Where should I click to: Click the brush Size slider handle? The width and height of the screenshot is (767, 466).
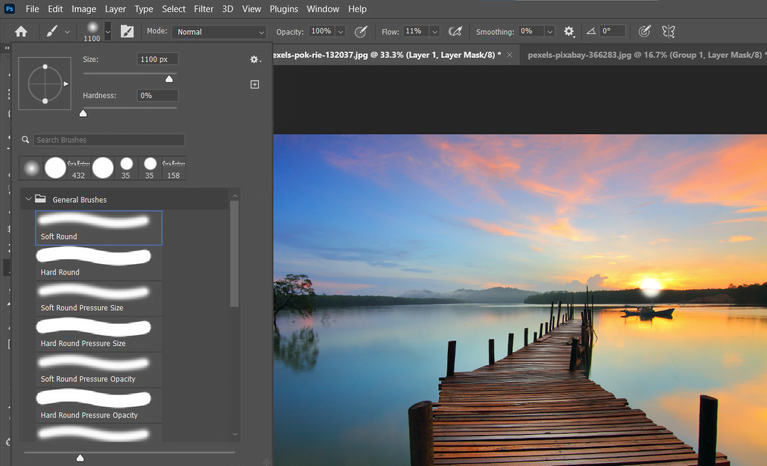(x=169, y=79)
